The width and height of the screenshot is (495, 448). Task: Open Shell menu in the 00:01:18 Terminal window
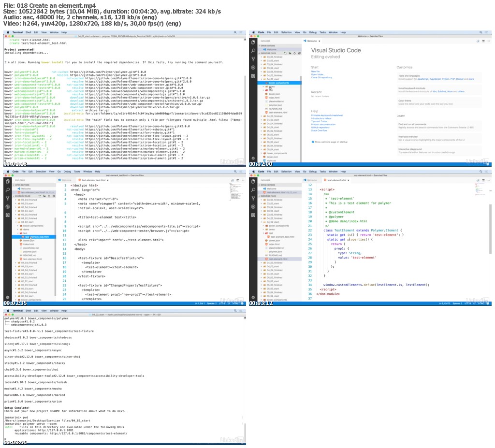[x=28, y=32]
